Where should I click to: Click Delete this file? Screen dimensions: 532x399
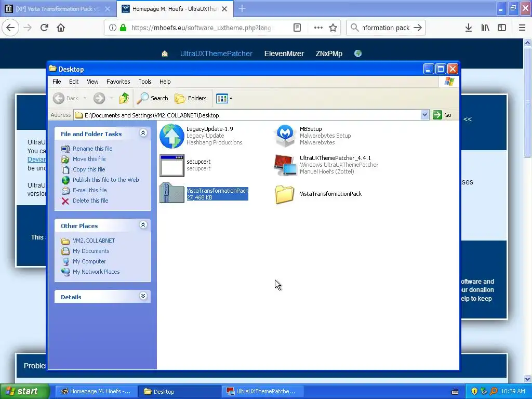pyautogui.click(x=90, y=201)
